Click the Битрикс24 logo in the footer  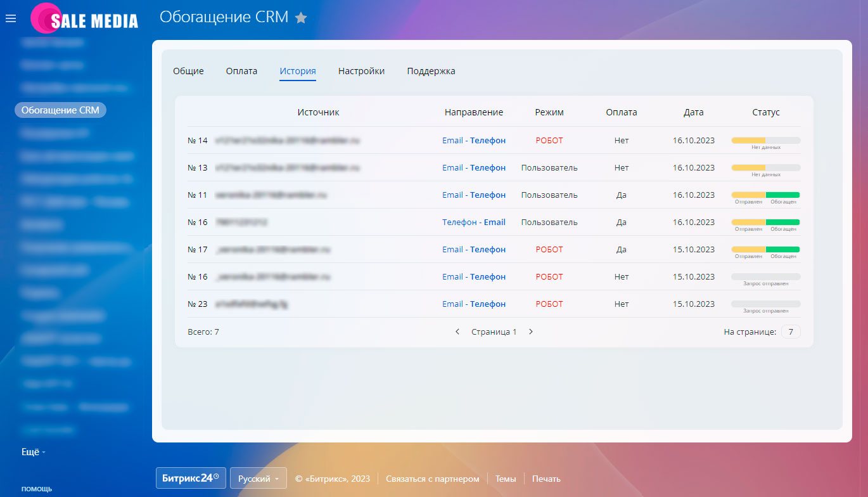(190, 478)
